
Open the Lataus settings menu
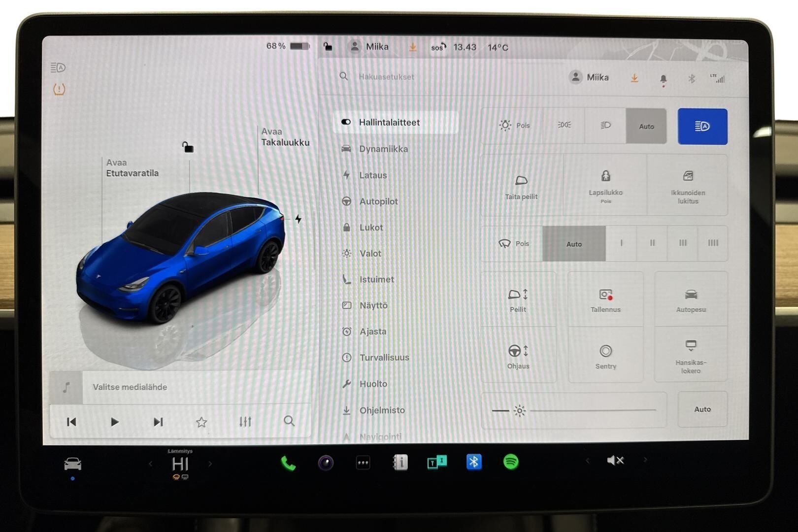[x=372, y=175]
